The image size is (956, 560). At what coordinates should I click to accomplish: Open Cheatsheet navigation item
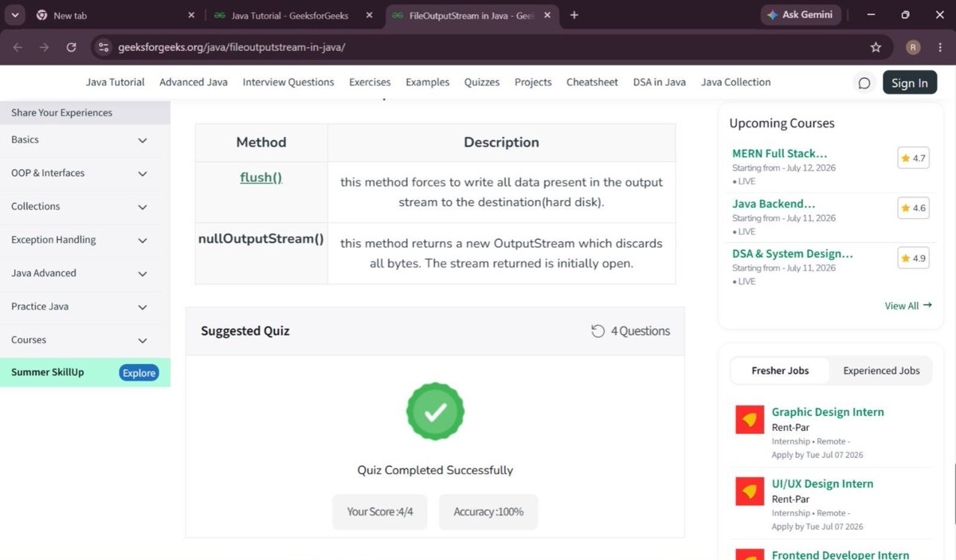click(x=592, y=82)
